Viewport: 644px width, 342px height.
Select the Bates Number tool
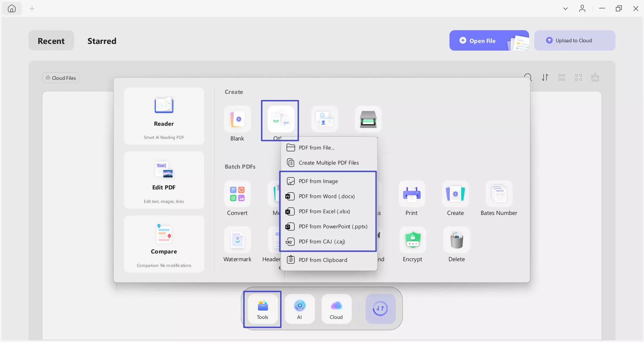tap(498, 198)
